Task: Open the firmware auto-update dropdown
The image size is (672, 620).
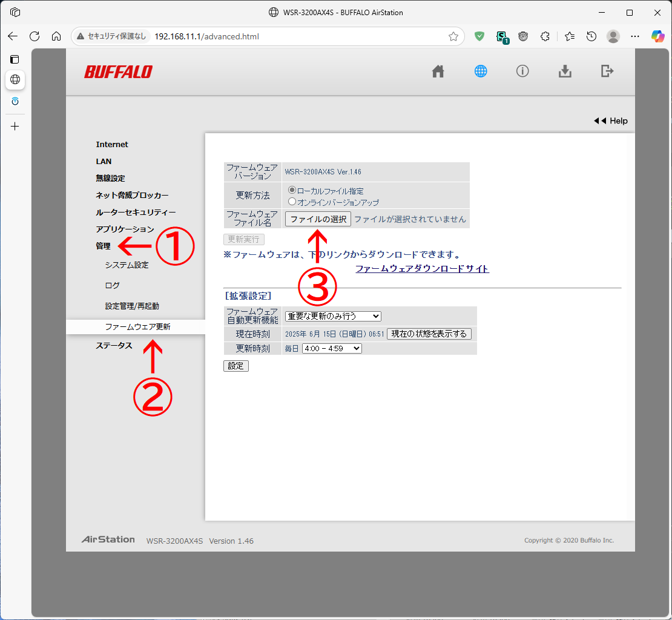Action: 331,316
